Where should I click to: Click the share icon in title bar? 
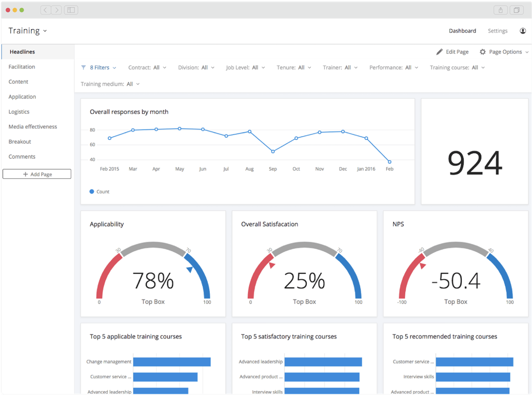501,10
